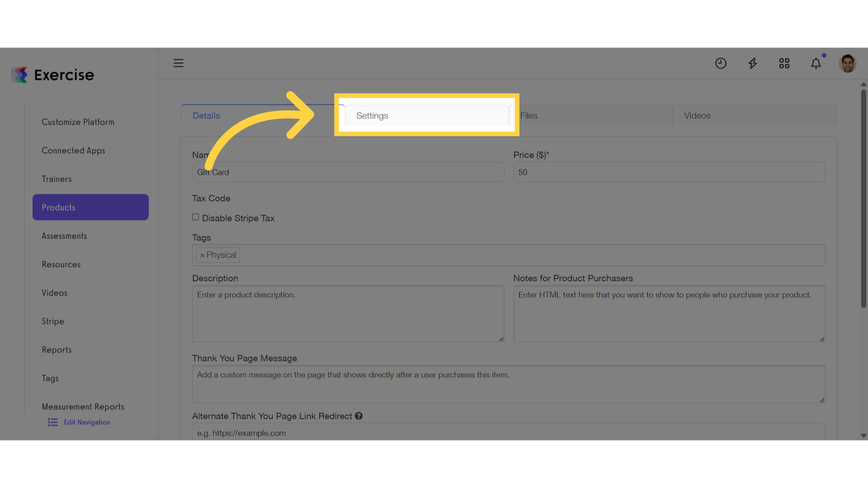Open the user profile avatar
Screen dimensions: 868x488
click(x=848, y=63)
